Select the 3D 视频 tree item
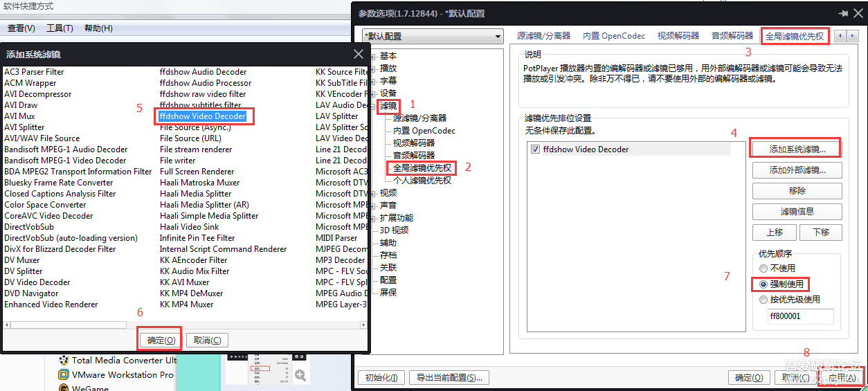This screenshot has width=868, height=391. 394,230
